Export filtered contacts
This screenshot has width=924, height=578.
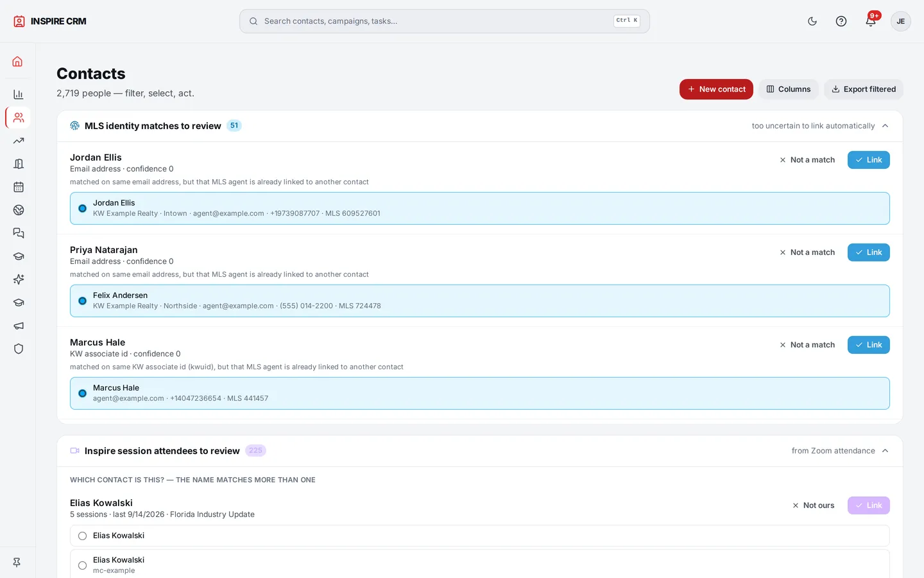tap(864, 89)
